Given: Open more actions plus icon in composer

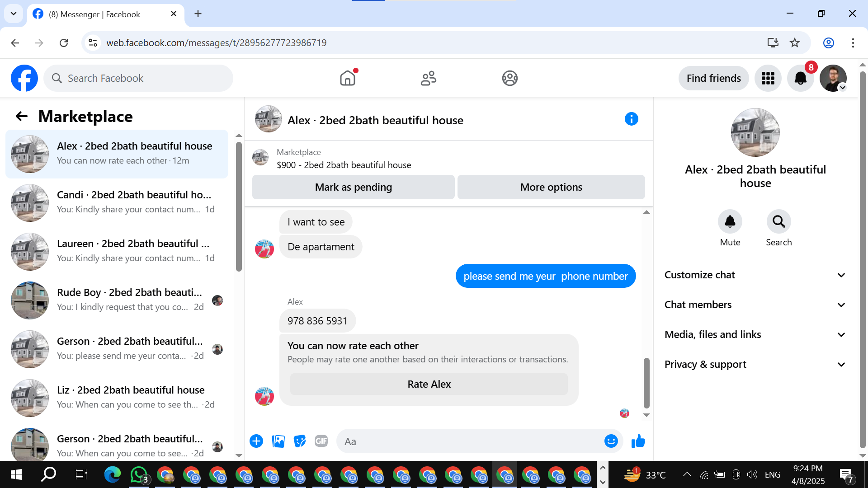Looking at the screenshot, I should 256,441.
